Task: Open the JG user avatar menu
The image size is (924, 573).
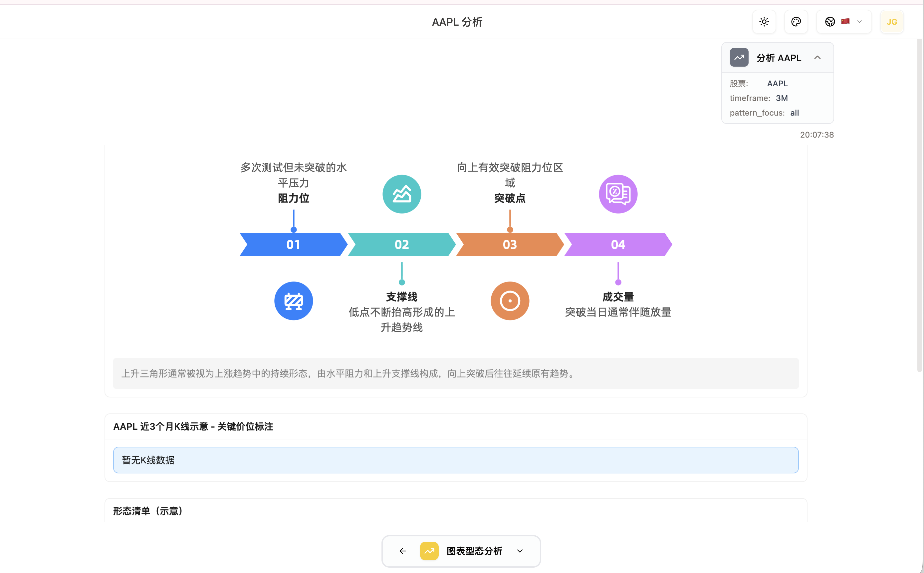Action: pyautogui.click(x=891, y=22)
